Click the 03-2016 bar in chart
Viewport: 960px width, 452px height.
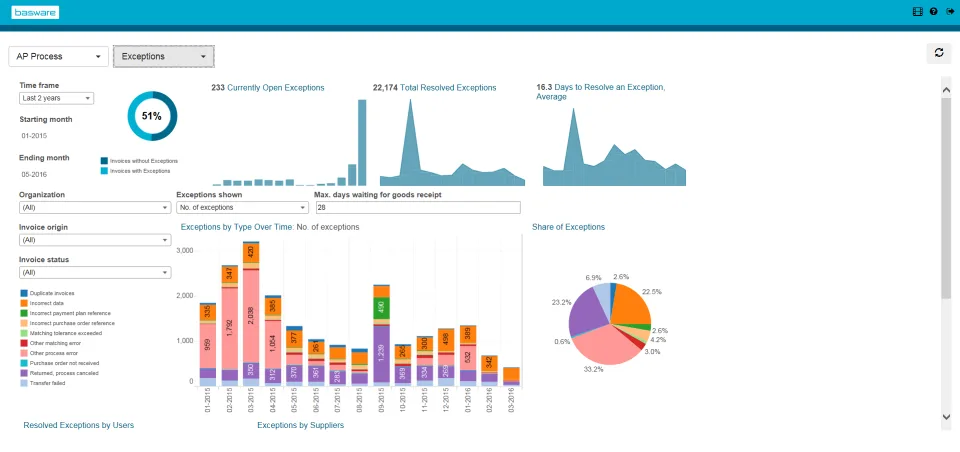point(511,376)
